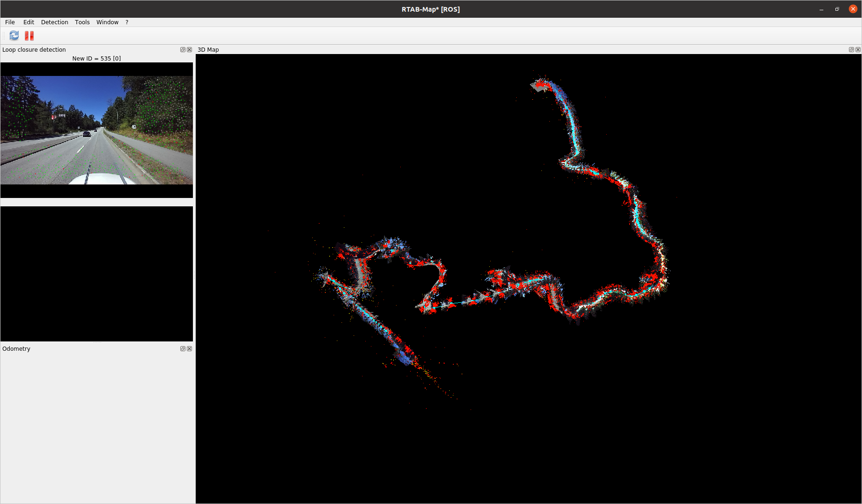Maximize the RTAB-Map window
The image size is (862, 504).
[x=837, y=9]
